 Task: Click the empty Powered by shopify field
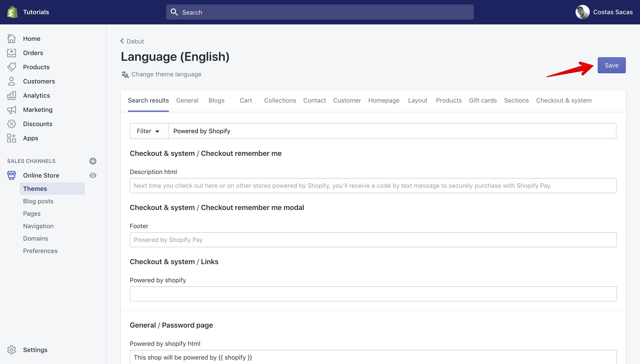click(x=373, y=294)
